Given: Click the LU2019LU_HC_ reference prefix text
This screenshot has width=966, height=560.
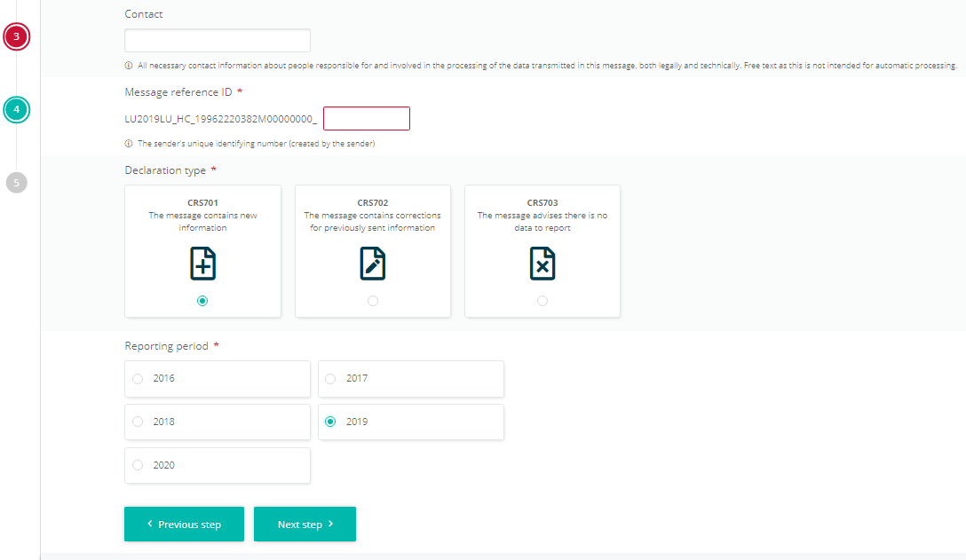Looking at the screenshot, I should tap(221, 119).
